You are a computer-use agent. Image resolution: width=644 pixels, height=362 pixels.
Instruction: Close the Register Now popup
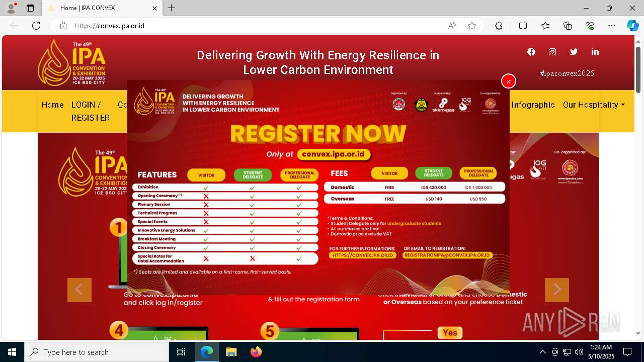tap(509, 81)
